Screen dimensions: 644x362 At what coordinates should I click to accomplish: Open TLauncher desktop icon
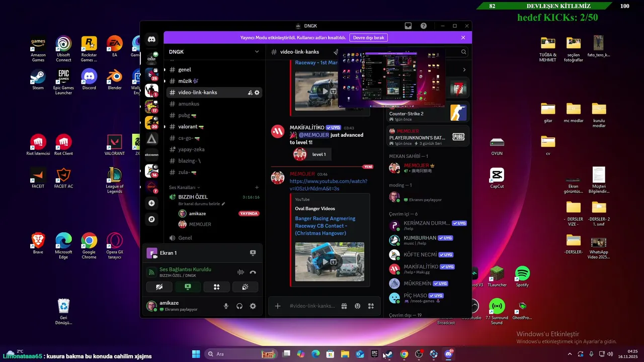497,277
